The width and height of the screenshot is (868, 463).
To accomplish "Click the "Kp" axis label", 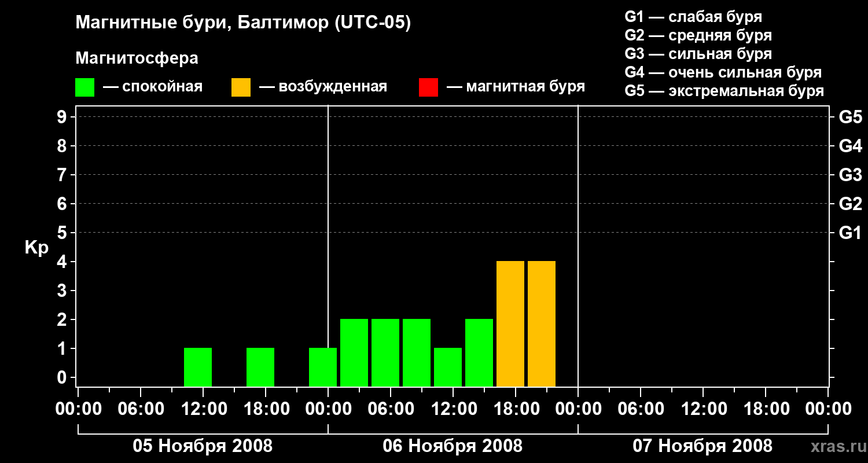I will 36,248.
